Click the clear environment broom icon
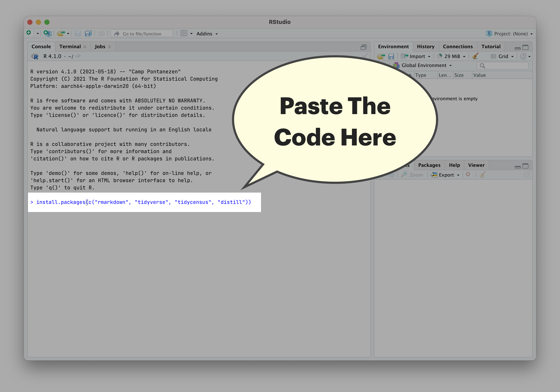This screenshot has width=560, height=392. click(475, 56)
